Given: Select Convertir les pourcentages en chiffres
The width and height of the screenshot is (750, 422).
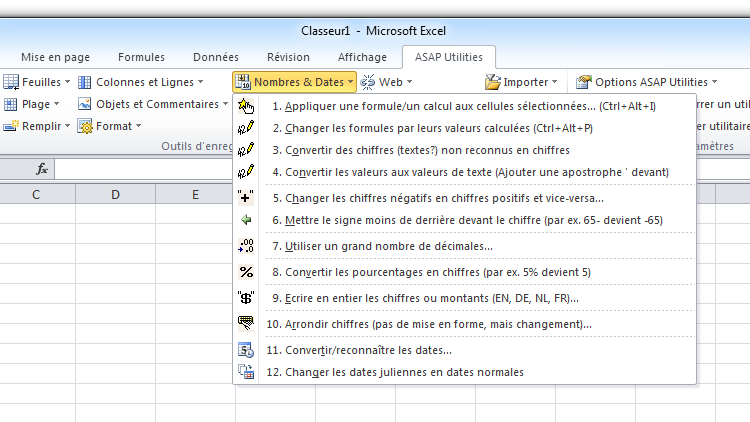Looking at the screenshot, I should pyautogui.click(x=464, y=272).
